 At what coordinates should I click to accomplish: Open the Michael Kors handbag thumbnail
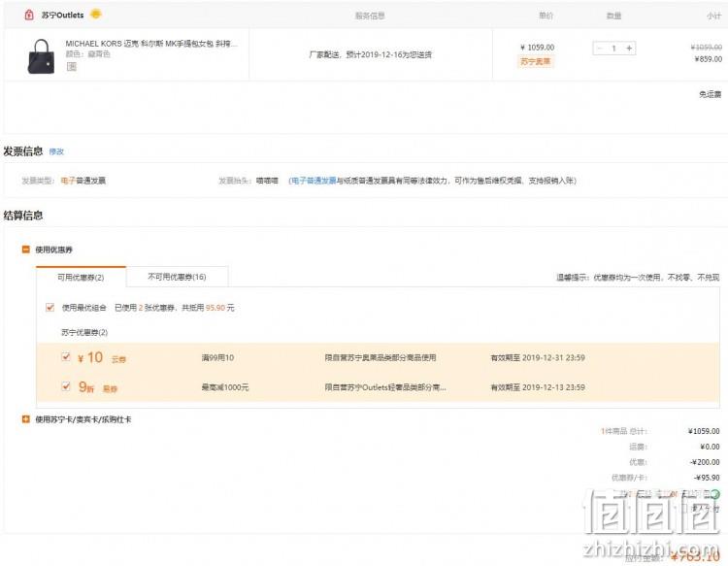coord(41,56)
